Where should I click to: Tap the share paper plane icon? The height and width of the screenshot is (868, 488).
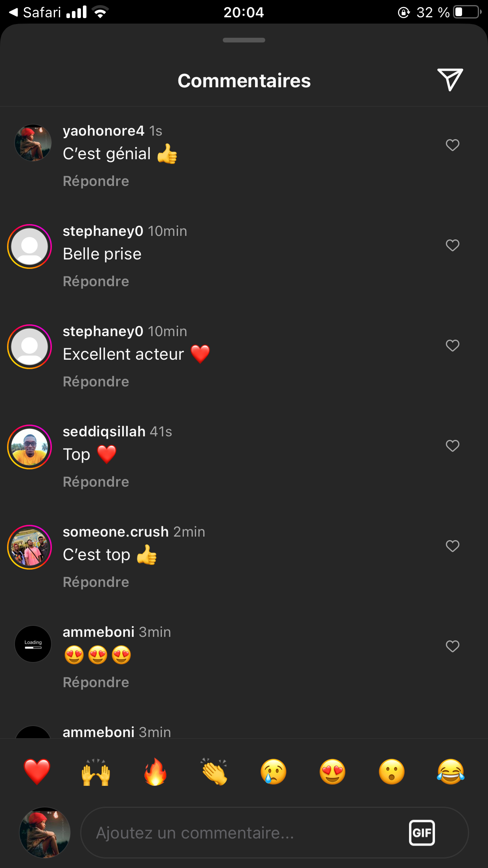coord(450,80)
